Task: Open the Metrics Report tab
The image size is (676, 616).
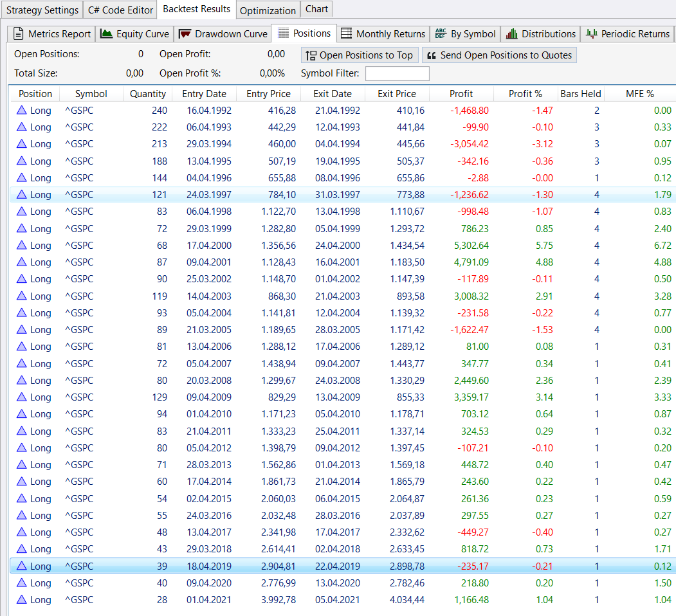Action: pos(51,34)
